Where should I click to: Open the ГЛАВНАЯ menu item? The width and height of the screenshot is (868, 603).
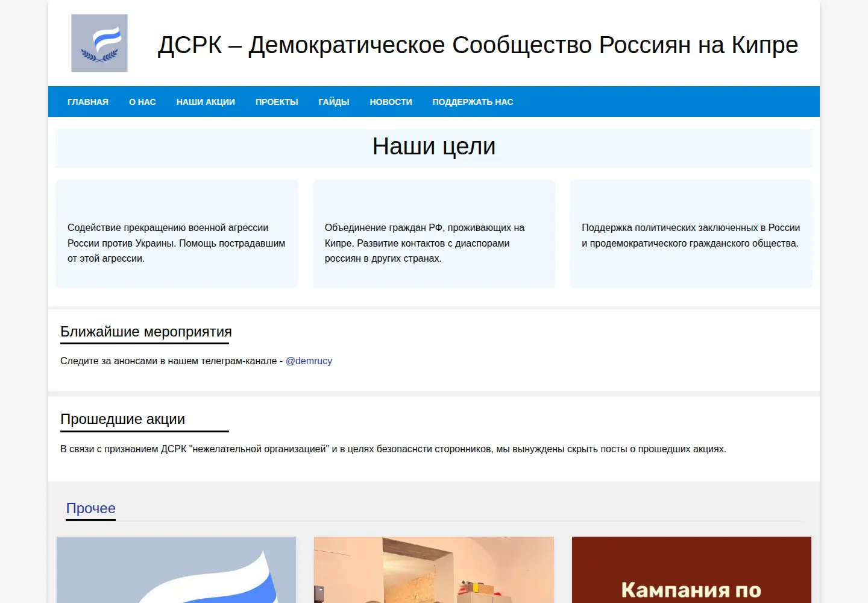tap(88, 102)
